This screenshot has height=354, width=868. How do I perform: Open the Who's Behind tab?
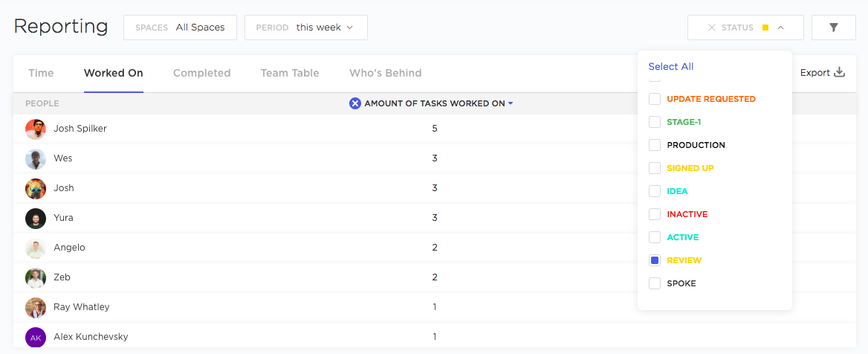385,73
